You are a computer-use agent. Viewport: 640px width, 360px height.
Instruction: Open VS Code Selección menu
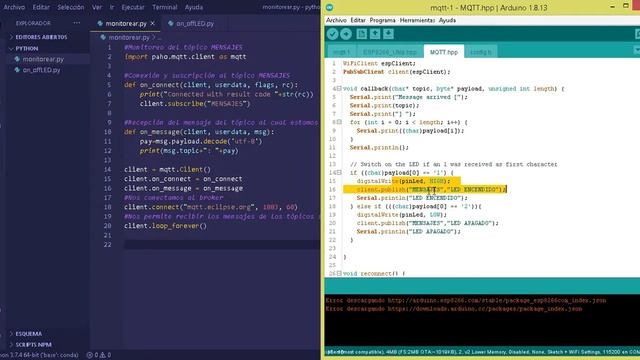click(x=71, y=7)
